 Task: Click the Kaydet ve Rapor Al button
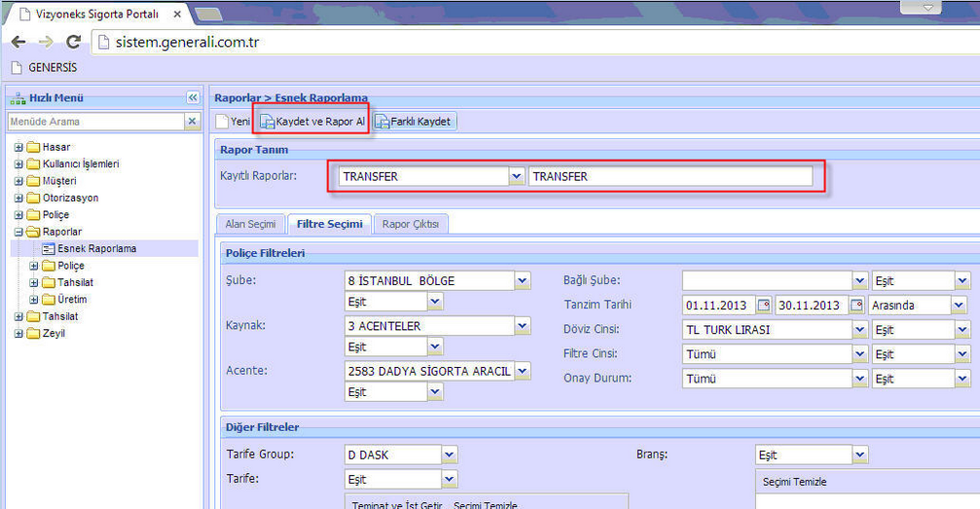point(311,122)
